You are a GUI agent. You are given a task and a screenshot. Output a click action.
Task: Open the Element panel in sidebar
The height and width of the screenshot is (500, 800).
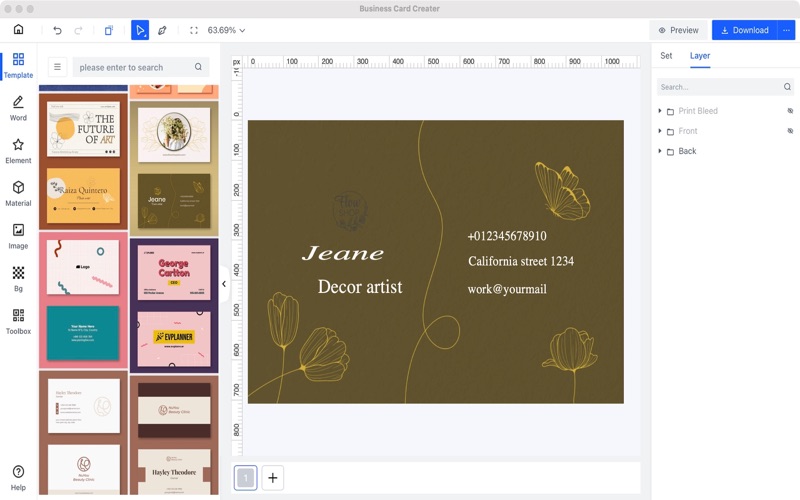[18, 151]
